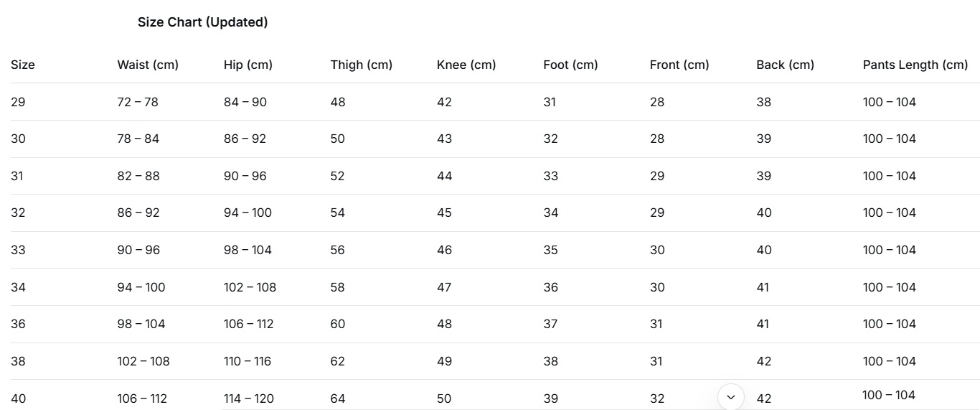Select the size 32 row label
This screenshot has width=980, height=410.
(x=18, y=213)
